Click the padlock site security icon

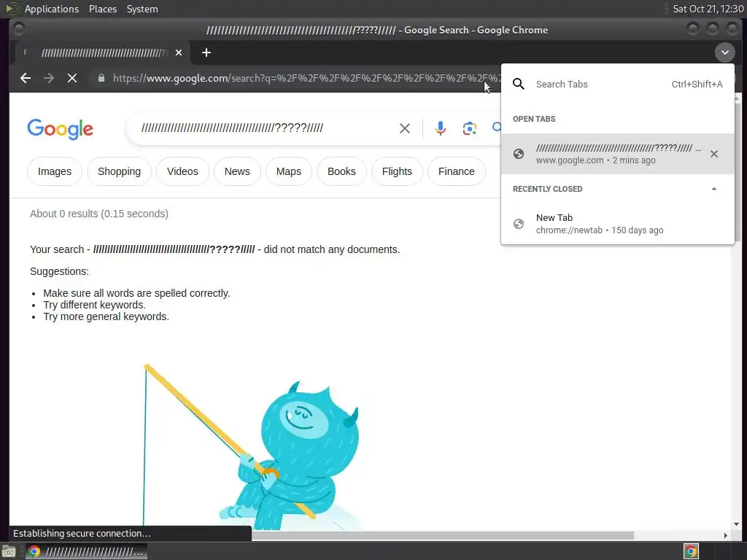101,78
